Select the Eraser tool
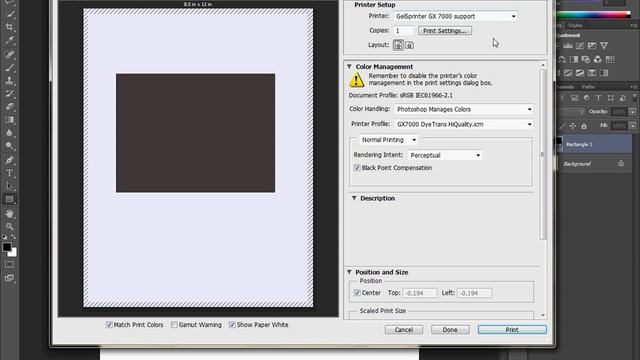Screen dimensions: 640x360 (x=9, y=107)
